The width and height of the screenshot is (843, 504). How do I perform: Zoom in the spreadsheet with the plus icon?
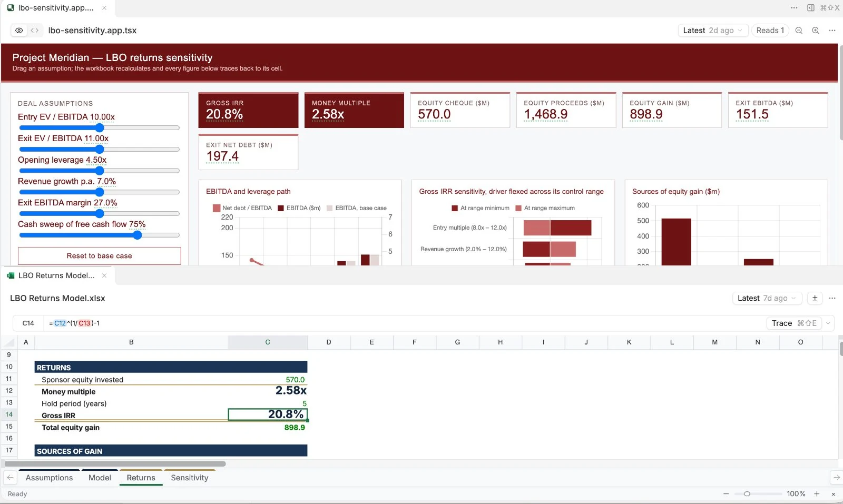click(x=817, y=494)
